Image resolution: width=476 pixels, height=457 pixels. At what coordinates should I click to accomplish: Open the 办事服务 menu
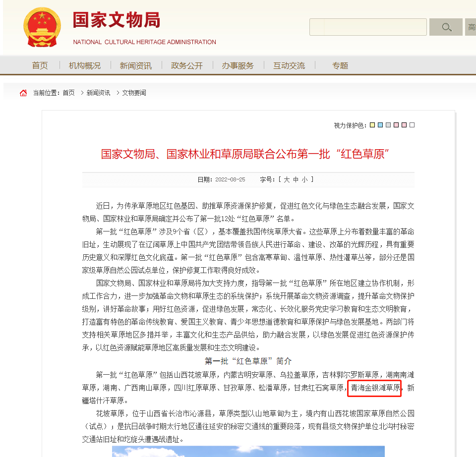[x=238, y=65]
